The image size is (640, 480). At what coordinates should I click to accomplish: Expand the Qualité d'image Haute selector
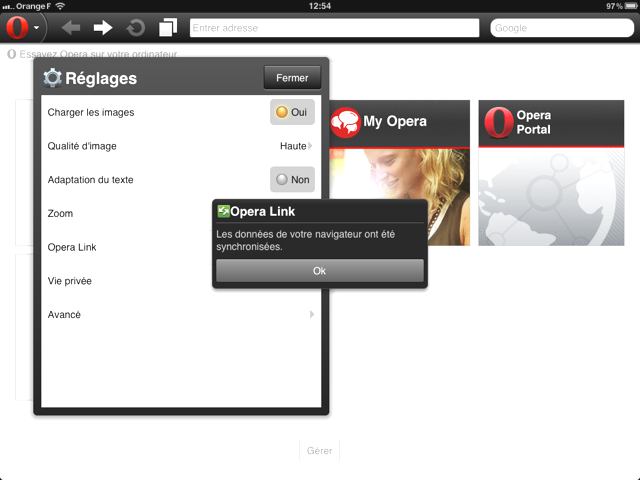pyautogui.click(x=295, y=146)
